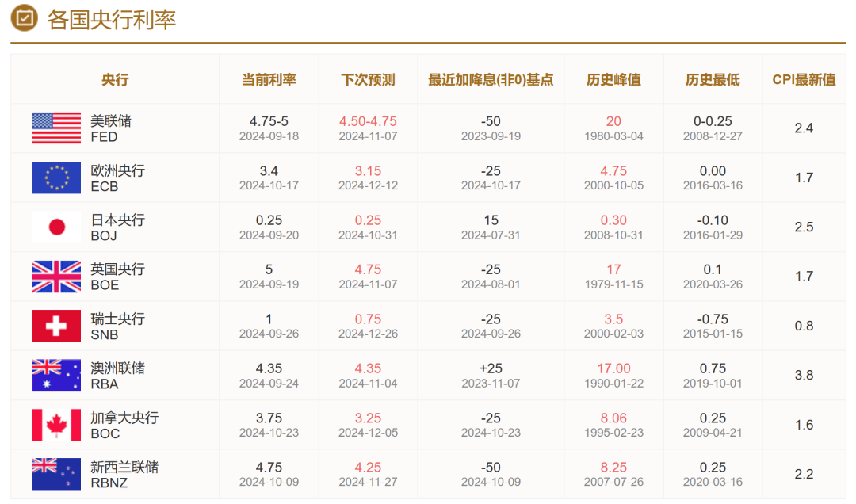Click the FED forecast value 4.50-4.75
The height and width of the screenshot is (504, 856).
pos(368,121)
